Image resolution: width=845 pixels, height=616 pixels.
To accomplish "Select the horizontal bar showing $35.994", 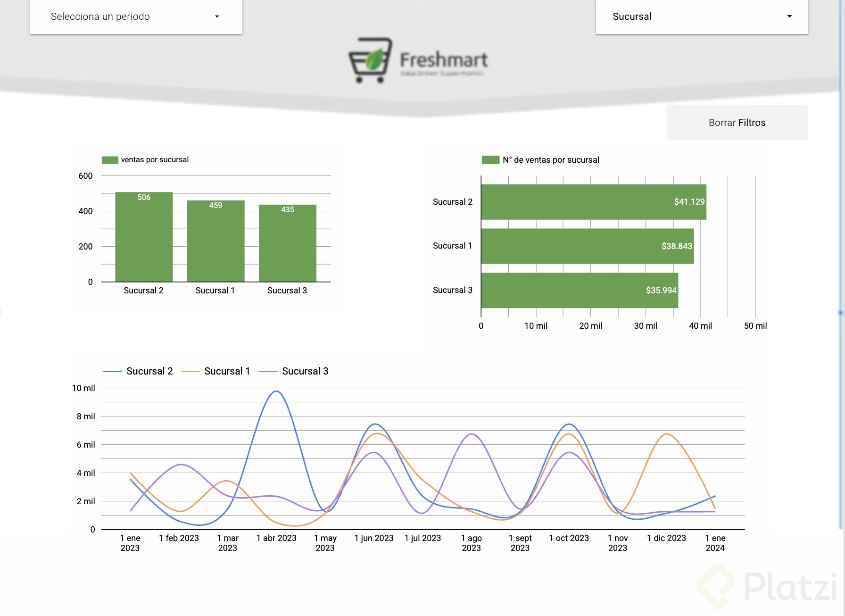I will 580,291.
